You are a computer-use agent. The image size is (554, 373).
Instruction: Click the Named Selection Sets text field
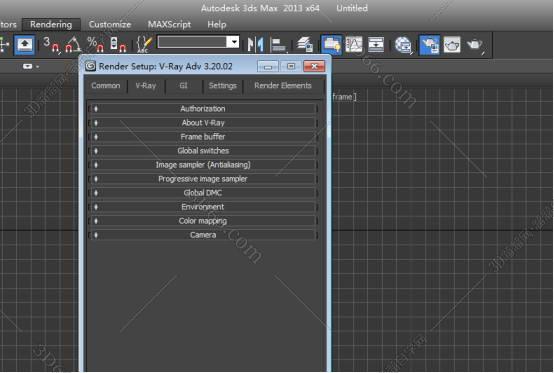192,42
